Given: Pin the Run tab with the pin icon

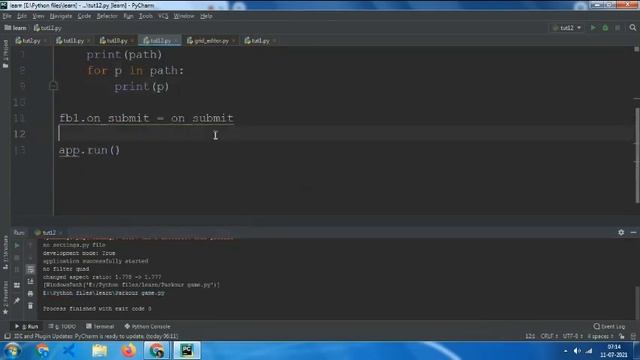Looking at the screenshot, I should click(17, 301).
